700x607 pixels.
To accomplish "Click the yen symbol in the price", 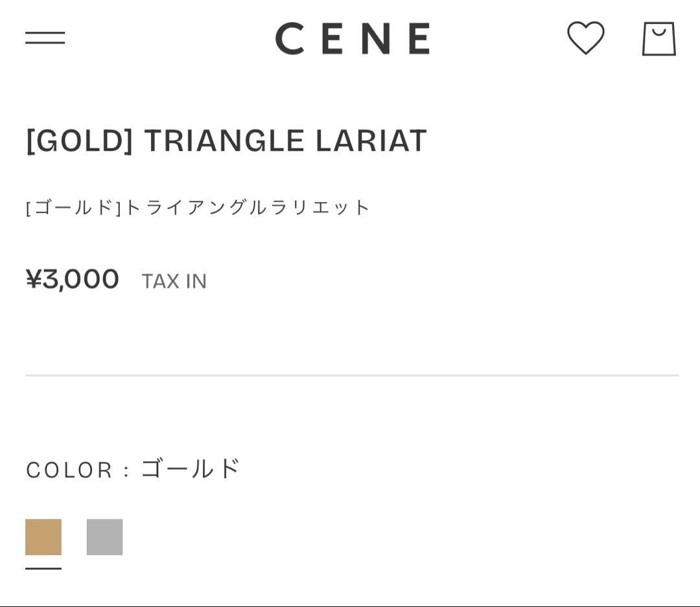I will point(34,279).
